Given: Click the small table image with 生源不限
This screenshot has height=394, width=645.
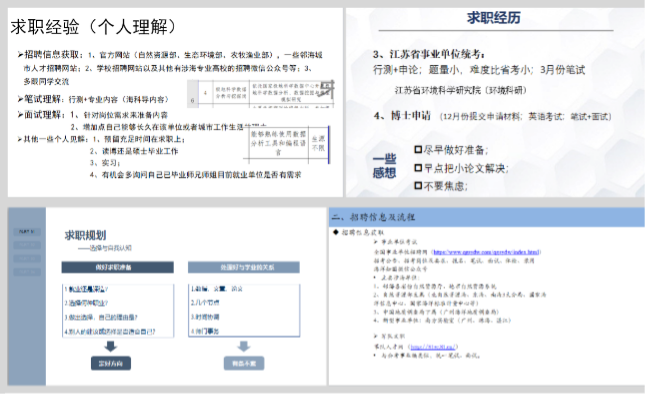Looking at the screenshot, I should tap(289, 143).
